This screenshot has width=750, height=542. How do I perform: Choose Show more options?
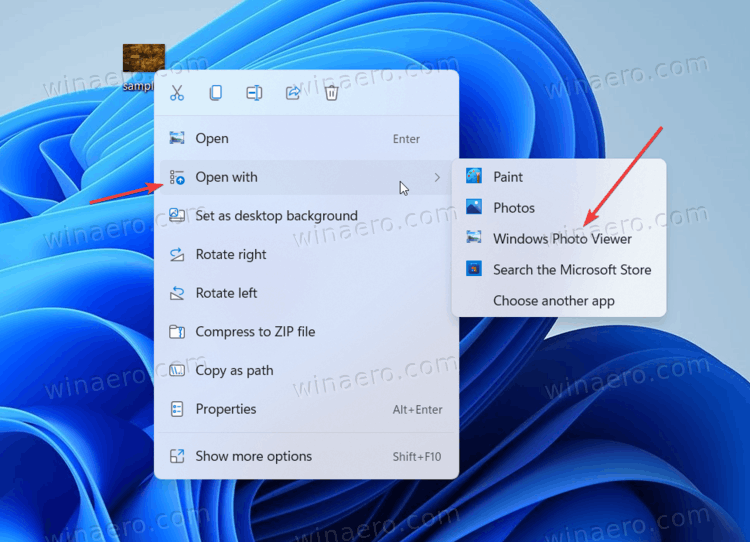click(x=307, y=456)
